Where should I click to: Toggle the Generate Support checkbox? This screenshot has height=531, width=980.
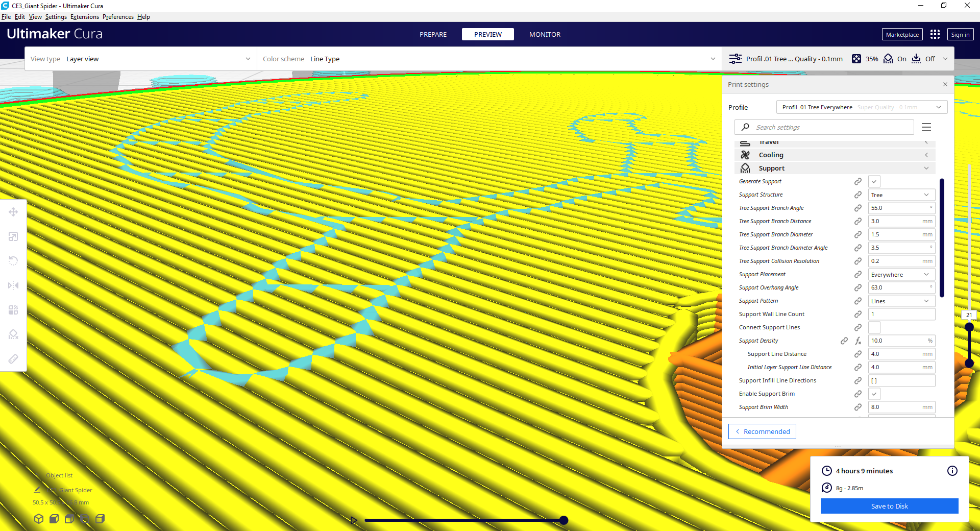click(x=874, y=182)
